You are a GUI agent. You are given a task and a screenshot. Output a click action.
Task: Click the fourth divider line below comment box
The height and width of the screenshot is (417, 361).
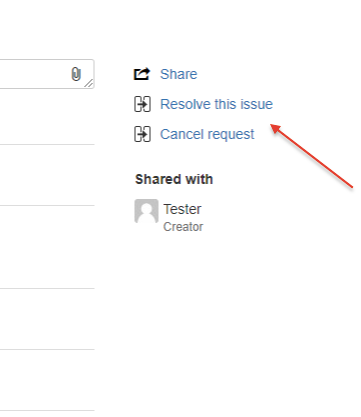pos(47,350)
